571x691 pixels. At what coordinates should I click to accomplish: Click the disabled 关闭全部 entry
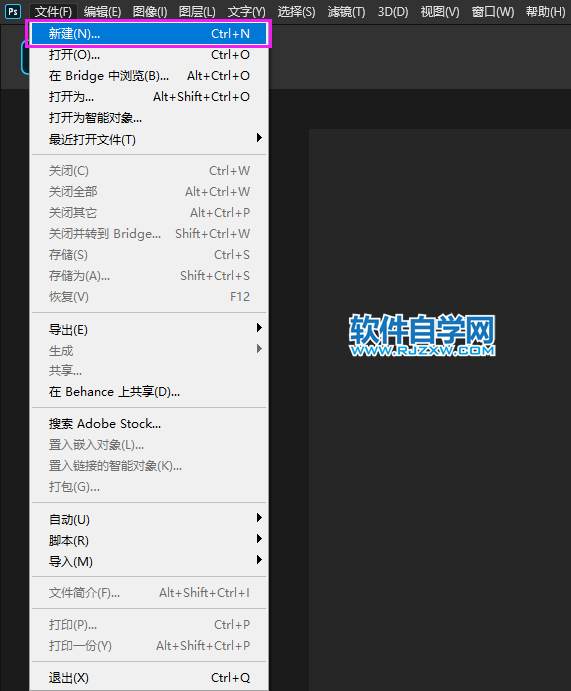(x=149, y=192)
